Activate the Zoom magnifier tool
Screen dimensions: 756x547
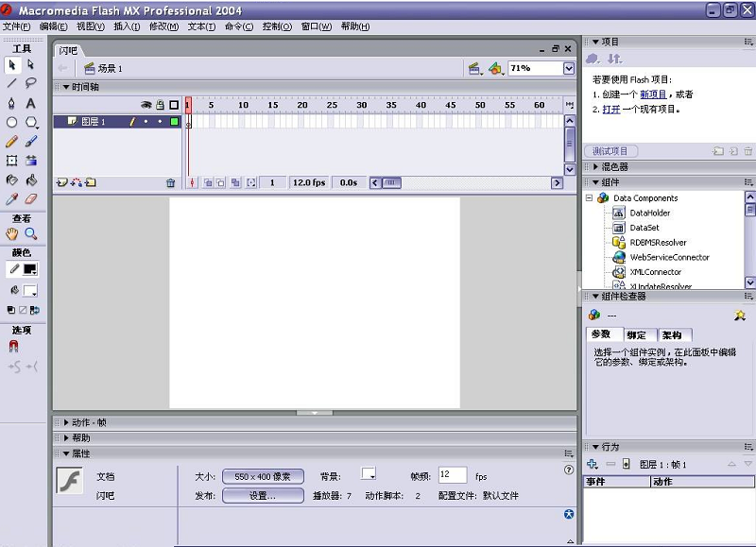pyautogui.click(x=31, y=233)
